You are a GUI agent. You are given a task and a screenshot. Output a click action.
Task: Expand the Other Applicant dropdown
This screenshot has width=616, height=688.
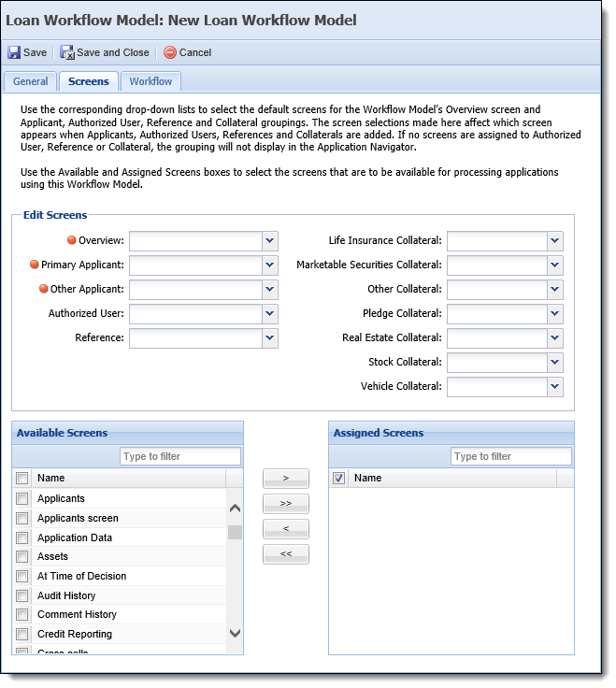270,290
